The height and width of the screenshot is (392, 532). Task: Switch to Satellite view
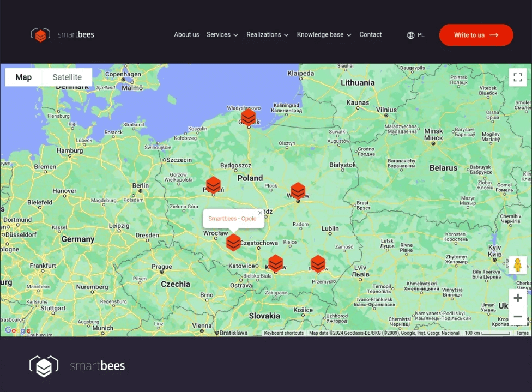(67, 77)
